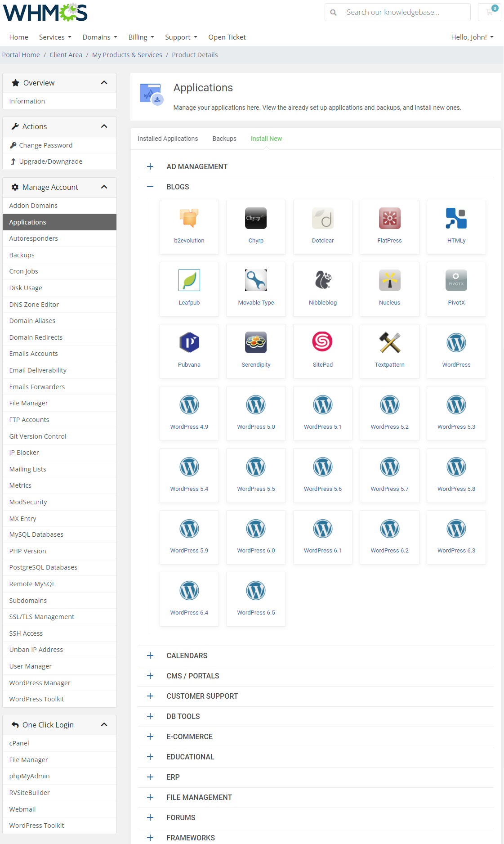
Task: Open MySQL Databases in the sidebar
Action: [60, 534]
